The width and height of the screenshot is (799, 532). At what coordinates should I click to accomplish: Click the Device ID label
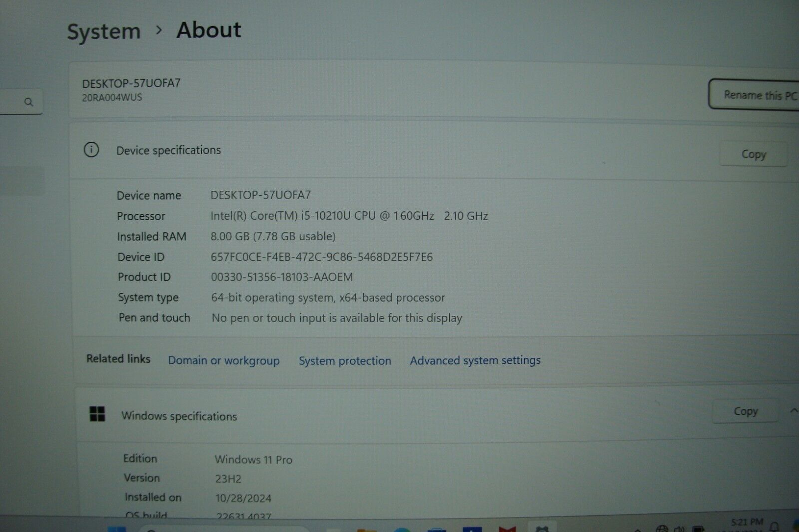tap(141, 257)
